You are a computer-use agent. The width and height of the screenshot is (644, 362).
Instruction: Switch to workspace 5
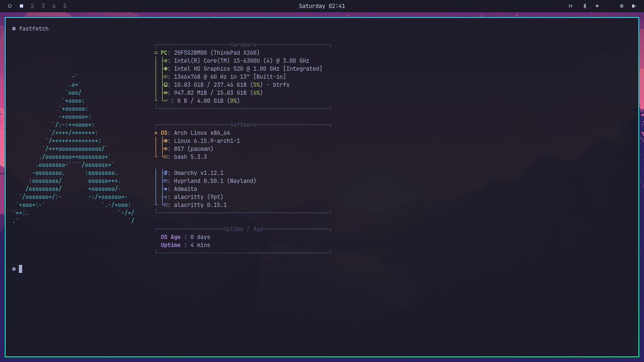coord(65,6)
